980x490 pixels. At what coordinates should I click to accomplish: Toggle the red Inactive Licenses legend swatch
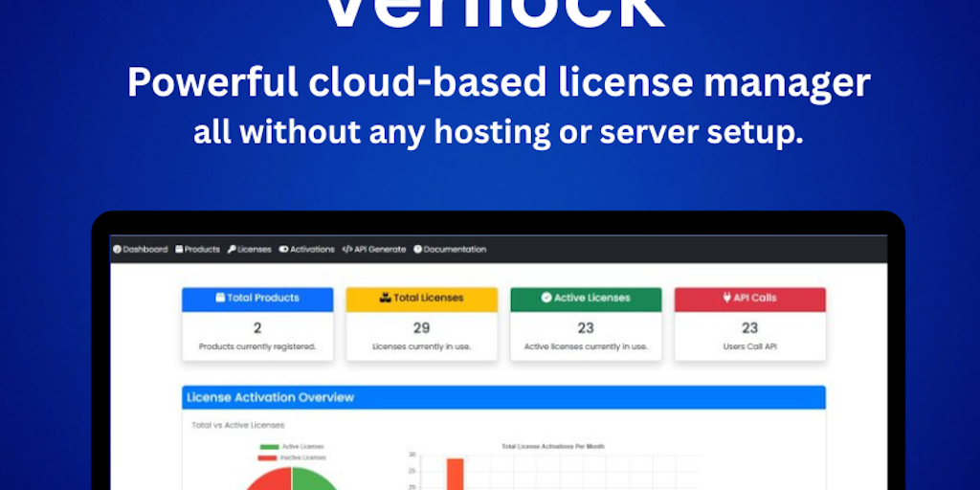tap(269, 458)
